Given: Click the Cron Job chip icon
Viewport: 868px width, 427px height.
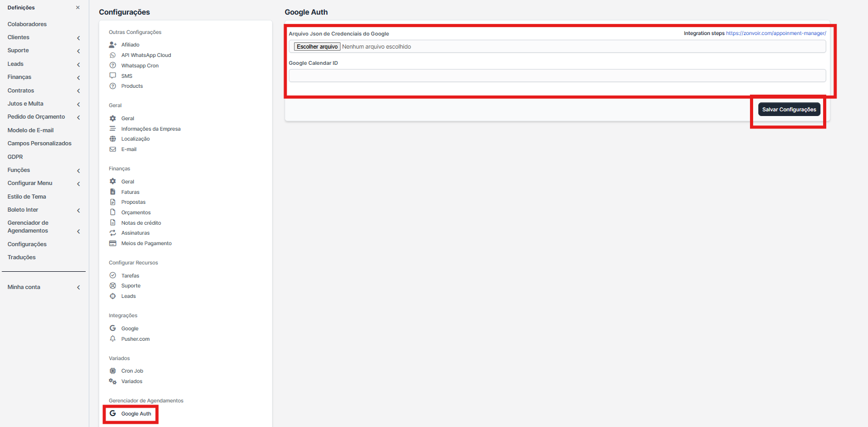Looking at the screenshot, I should click(112, 371).
